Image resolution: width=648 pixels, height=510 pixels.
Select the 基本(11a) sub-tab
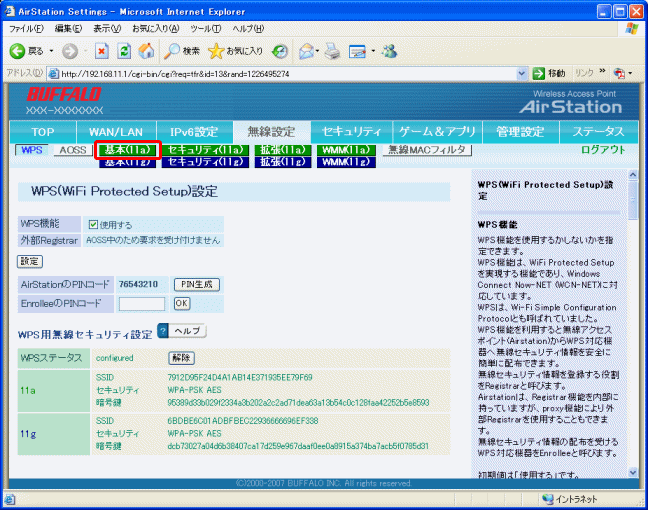click(128, 150)
